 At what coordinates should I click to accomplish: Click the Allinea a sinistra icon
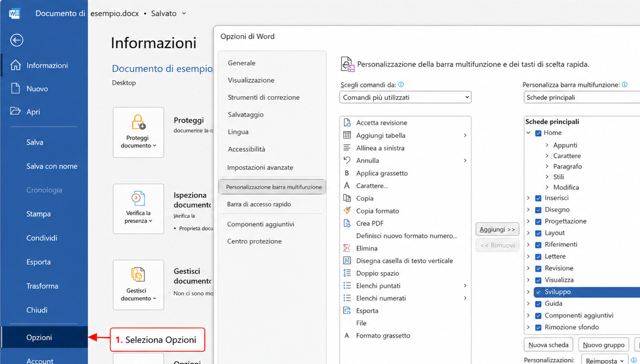(347, 148)
